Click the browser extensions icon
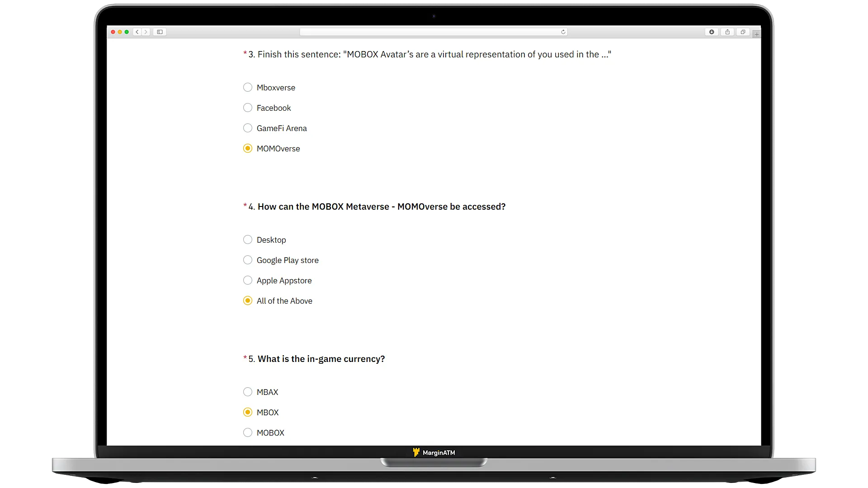 point(711,32)
